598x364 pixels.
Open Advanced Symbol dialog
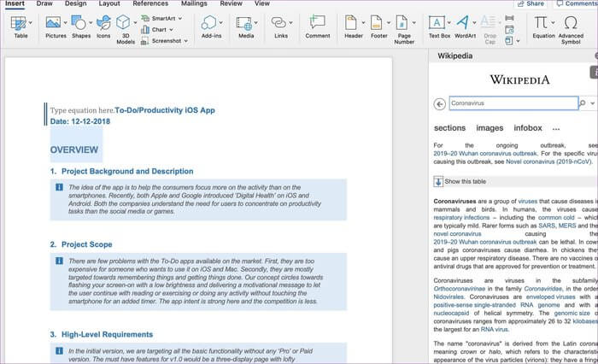[571, 29]
